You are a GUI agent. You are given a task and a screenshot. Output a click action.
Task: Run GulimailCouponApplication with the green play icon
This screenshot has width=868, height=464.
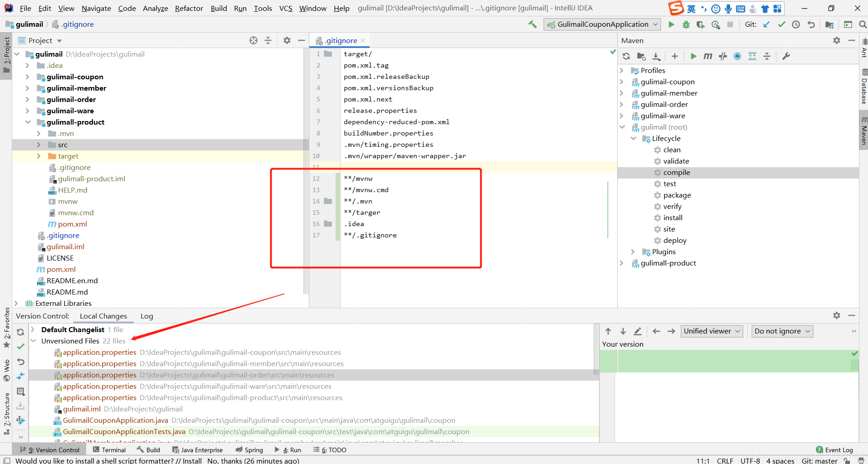[672, 24]
